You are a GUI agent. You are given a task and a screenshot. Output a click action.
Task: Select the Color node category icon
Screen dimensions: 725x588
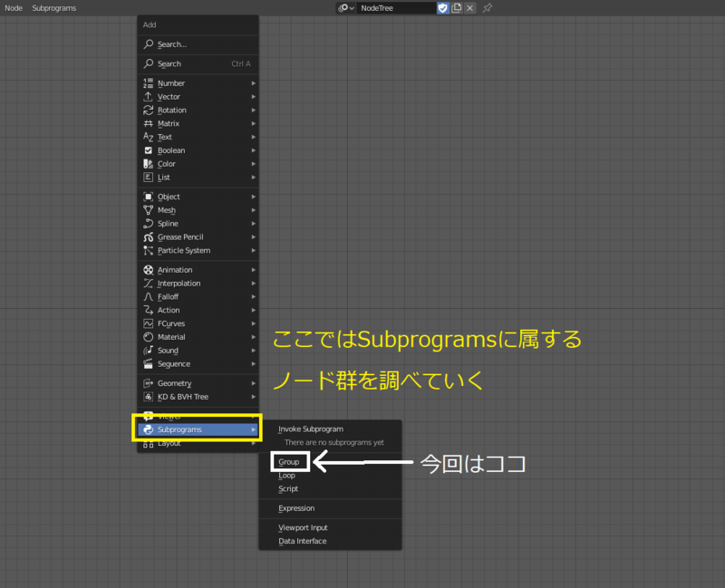click(149, 163)
